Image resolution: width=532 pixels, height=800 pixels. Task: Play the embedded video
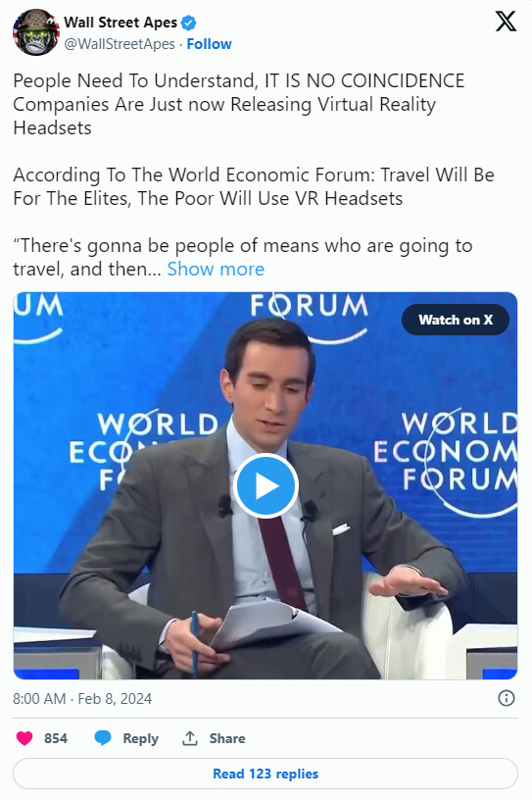[x=266, y=485]
